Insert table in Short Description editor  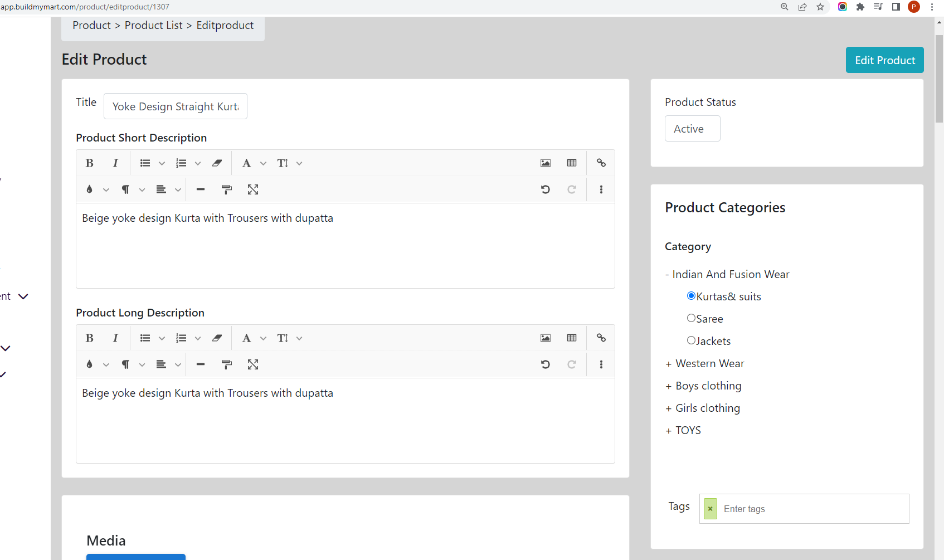572,163
